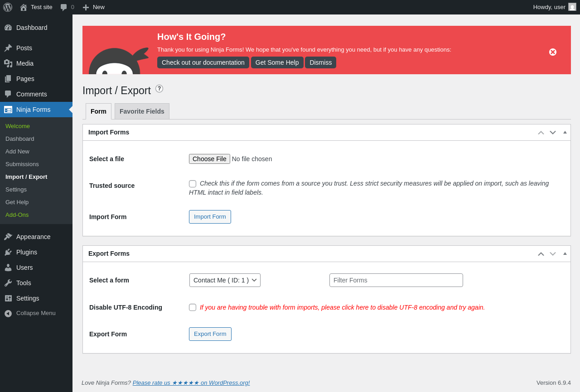The image size is (580, 392).
Task: Toggle the Import Forms panel collapse triangle
Action: (565, 132)
